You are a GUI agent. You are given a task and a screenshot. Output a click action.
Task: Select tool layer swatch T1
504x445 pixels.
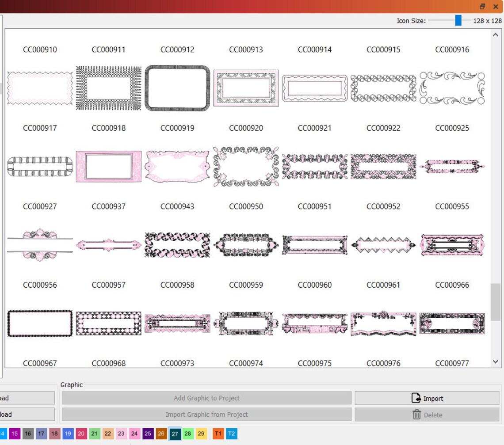coord(218,434)
